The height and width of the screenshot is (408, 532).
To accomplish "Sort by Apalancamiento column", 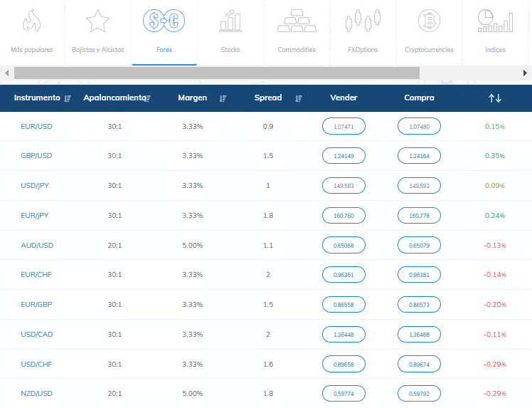I will point(148,98).
